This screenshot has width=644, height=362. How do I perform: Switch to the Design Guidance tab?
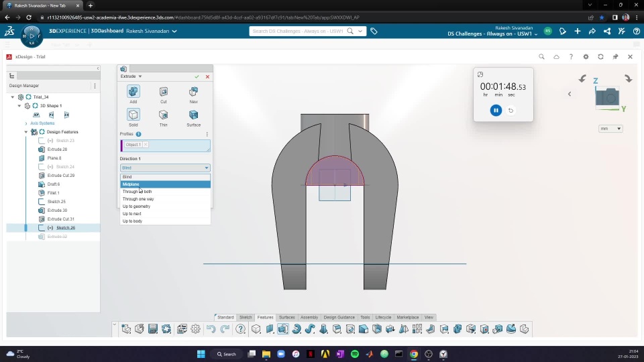coord(339,317)
